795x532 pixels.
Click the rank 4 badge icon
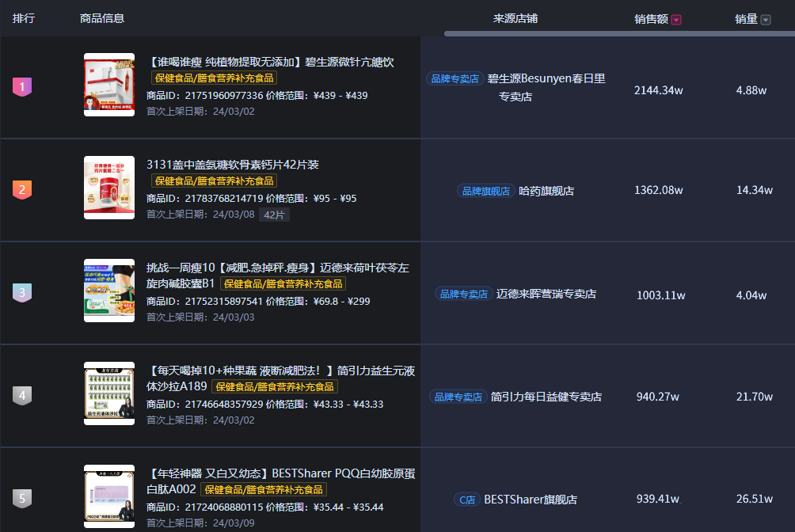point(22,396)
